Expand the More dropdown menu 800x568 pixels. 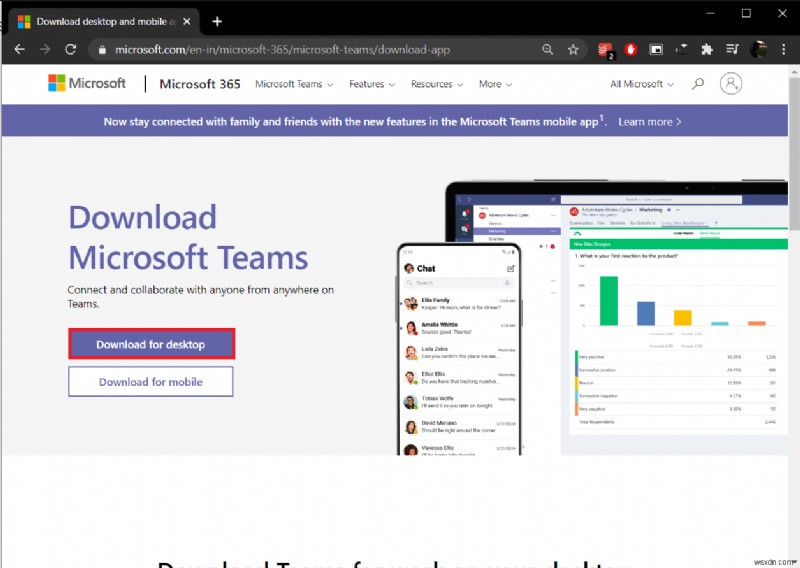pos(495,84)
